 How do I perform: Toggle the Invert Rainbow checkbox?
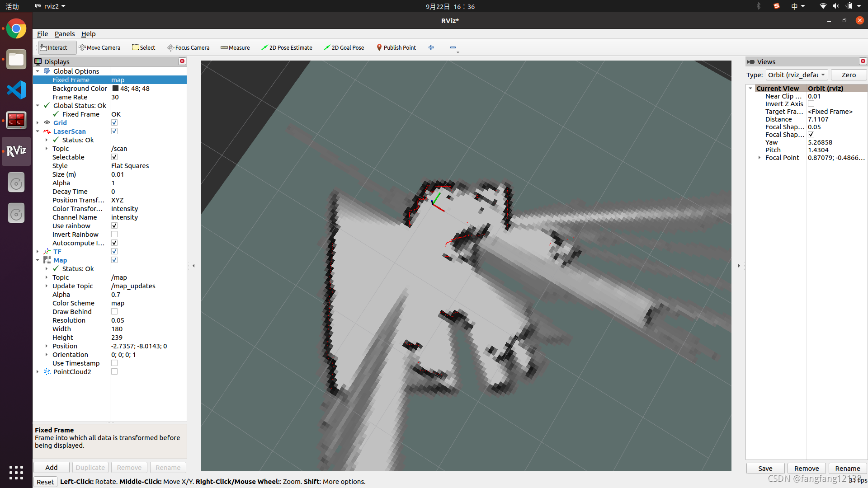coord(114,235)
